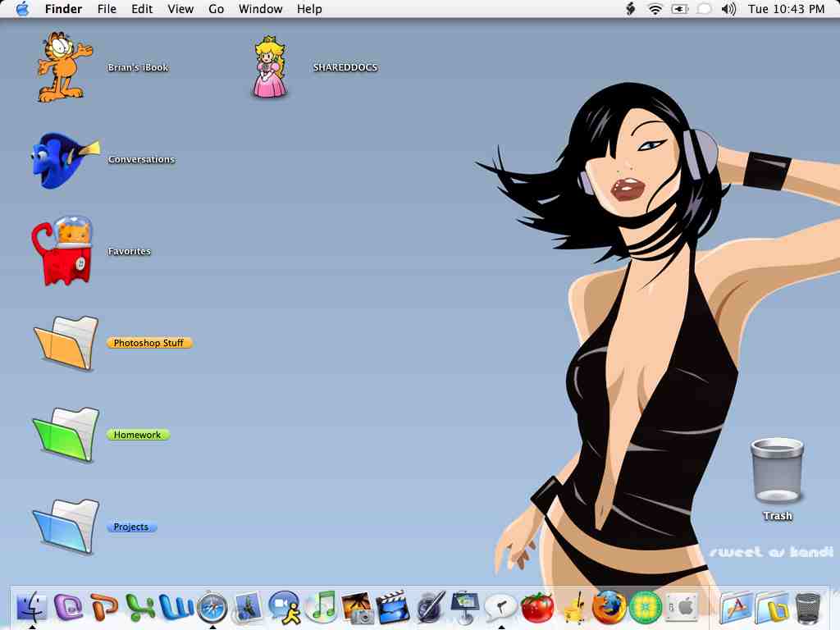Open the green LimeWire icon in Dock

[645, 608]
